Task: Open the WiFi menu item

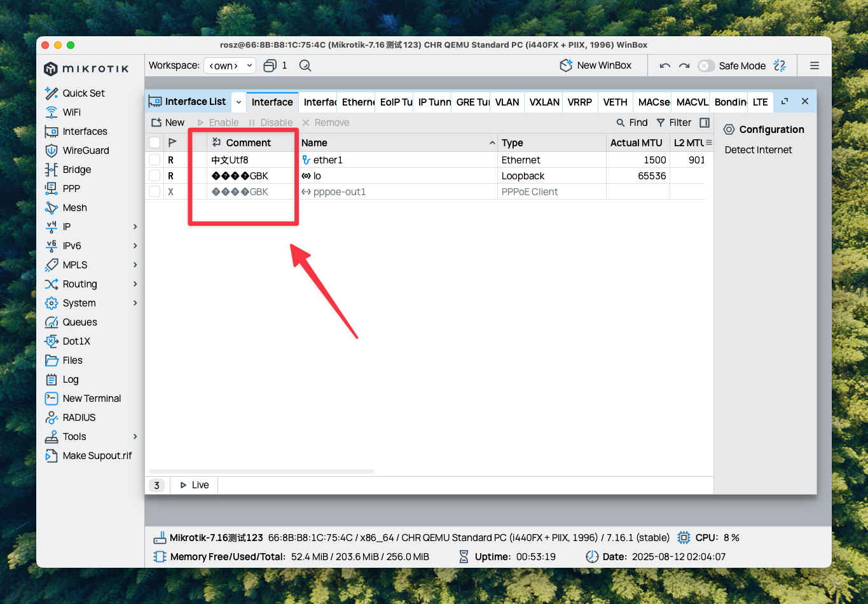Action: click(x=62, y=112)
